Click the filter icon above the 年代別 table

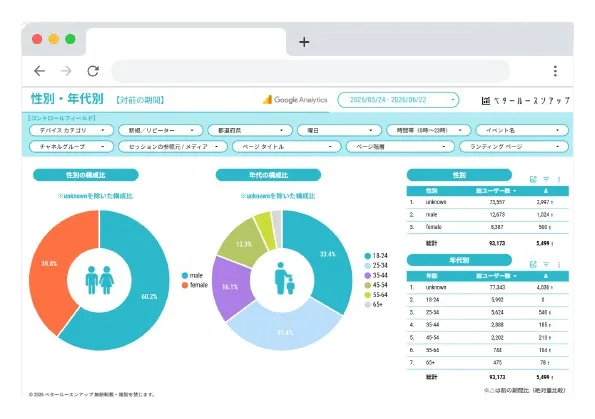[546, 264]
